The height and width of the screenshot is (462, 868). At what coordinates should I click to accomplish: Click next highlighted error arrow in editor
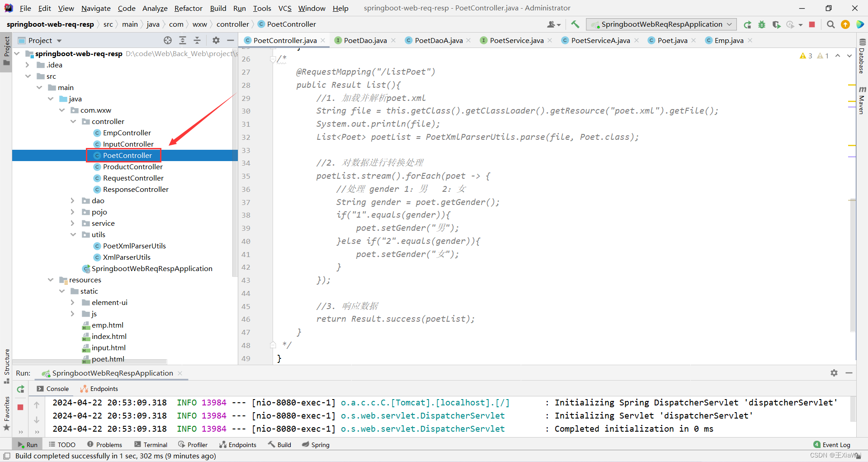[x=849, y=56]
